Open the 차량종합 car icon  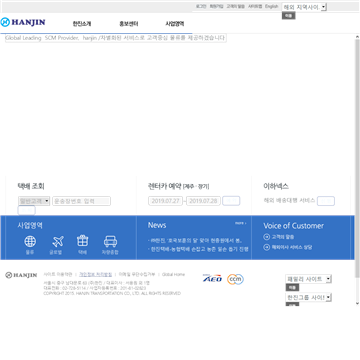pyautogui.click(x=110, y=241)
